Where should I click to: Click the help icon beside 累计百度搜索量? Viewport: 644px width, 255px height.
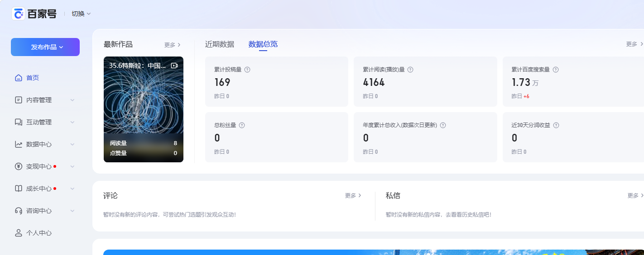(x=556, y=70)
